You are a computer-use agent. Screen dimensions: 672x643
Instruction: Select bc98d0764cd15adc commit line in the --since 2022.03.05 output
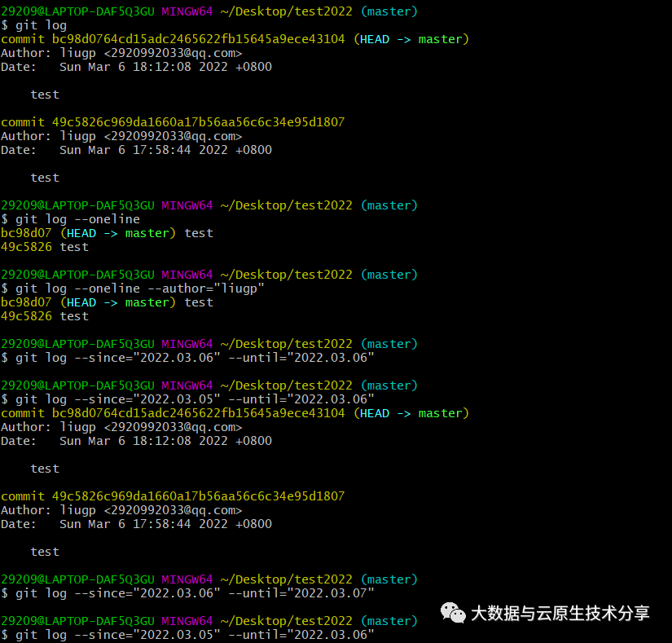click(235, 413)
